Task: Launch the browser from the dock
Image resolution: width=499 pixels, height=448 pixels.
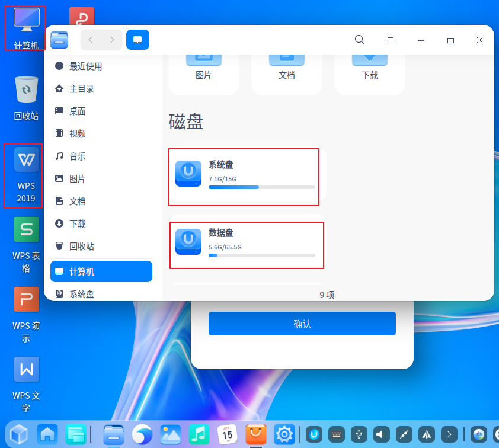Action: (142, 434)
